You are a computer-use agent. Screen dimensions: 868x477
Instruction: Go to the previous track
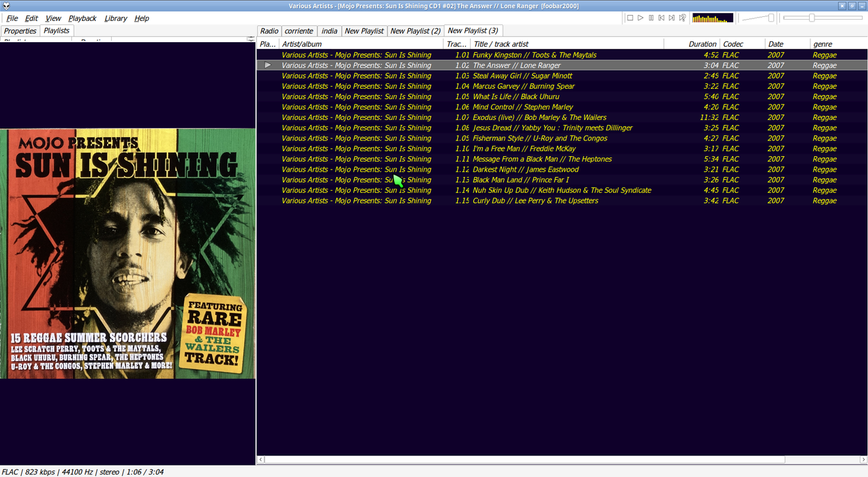click(x=661, y=18)
